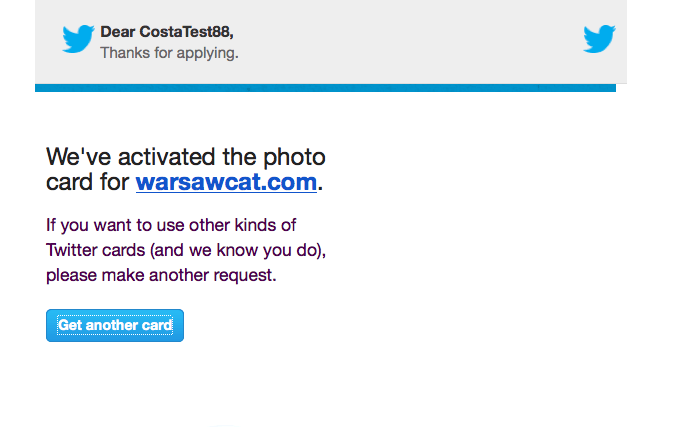Click the paragraph line starting "Twitter cards"
This screenshot has width=681, height=427.
[186, 250]
